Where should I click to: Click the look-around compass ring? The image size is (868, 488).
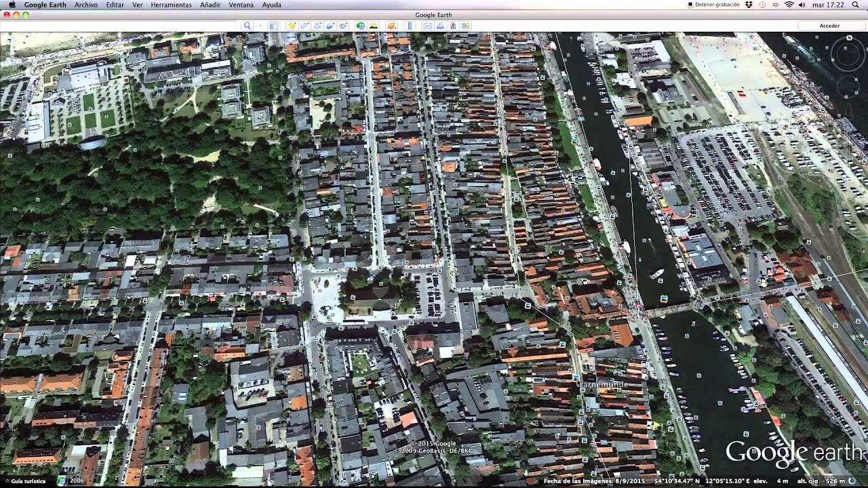click(848, 54)
